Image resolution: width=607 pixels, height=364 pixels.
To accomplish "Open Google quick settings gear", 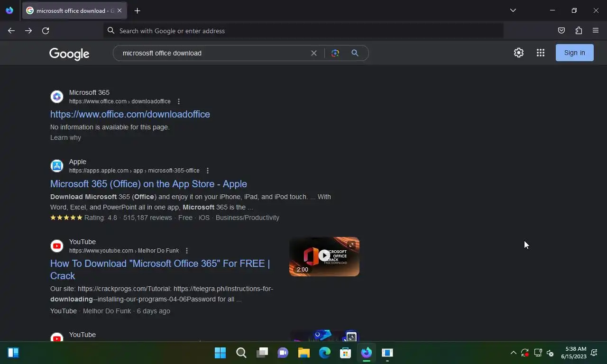I will [519, 53].
